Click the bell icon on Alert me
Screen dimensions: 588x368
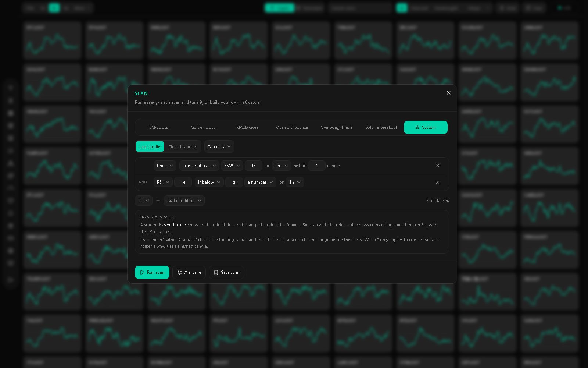click(x=180, y=272)
